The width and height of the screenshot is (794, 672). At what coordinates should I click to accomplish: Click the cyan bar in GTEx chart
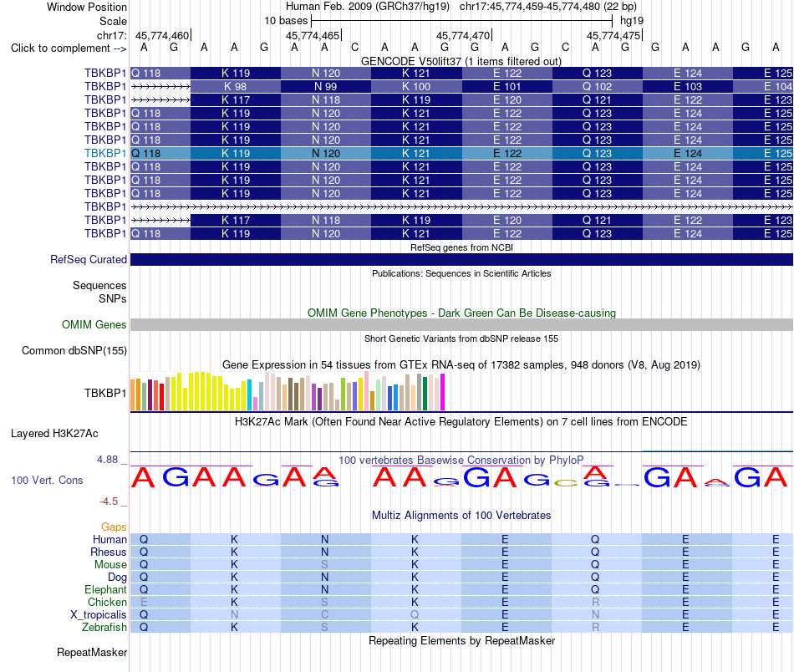click(x=249, y=395)
